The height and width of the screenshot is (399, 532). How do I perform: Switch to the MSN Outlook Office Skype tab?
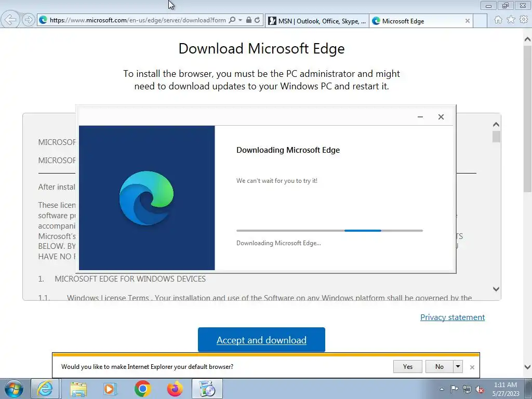317,21
